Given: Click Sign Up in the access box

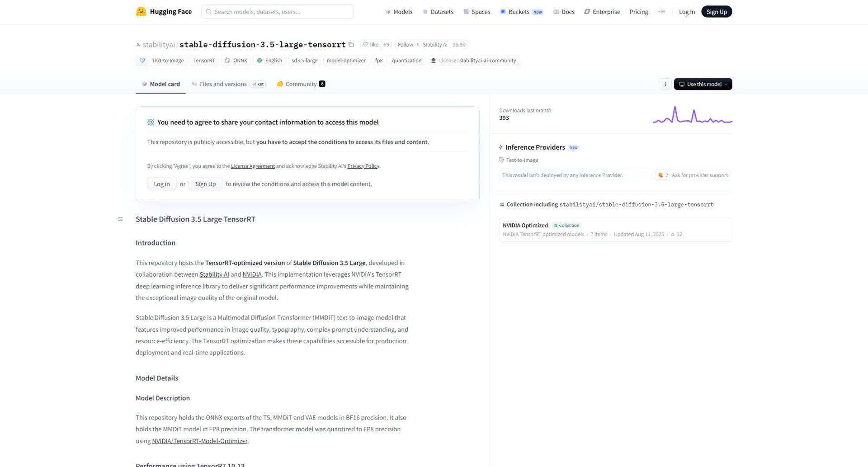Looking at the screenshot, I should (x=206, y=184).
